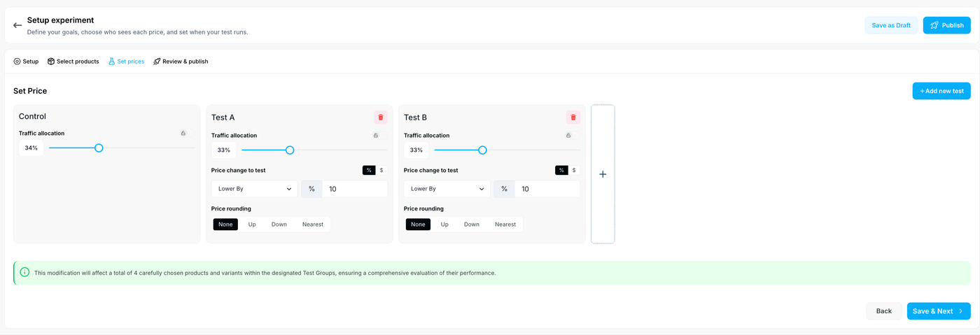Click the green info icon in the notice banner

click(x=25, y=272)
